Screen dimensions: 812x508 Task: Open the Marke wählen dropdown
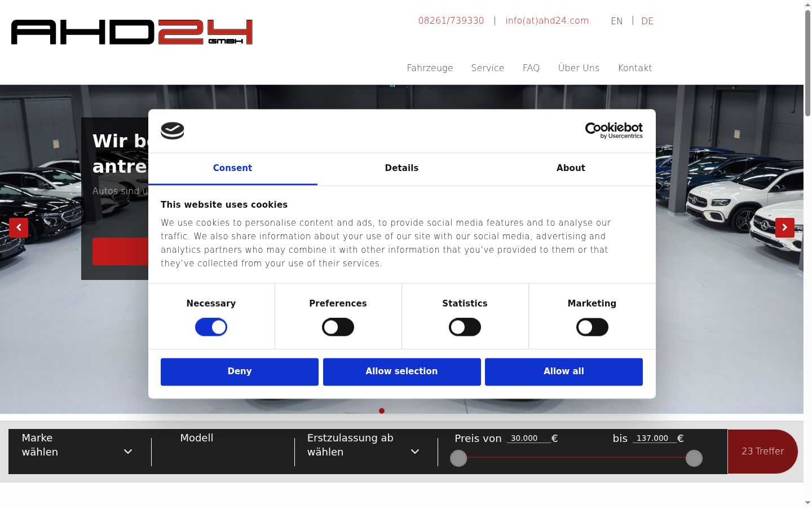point(77,452)
